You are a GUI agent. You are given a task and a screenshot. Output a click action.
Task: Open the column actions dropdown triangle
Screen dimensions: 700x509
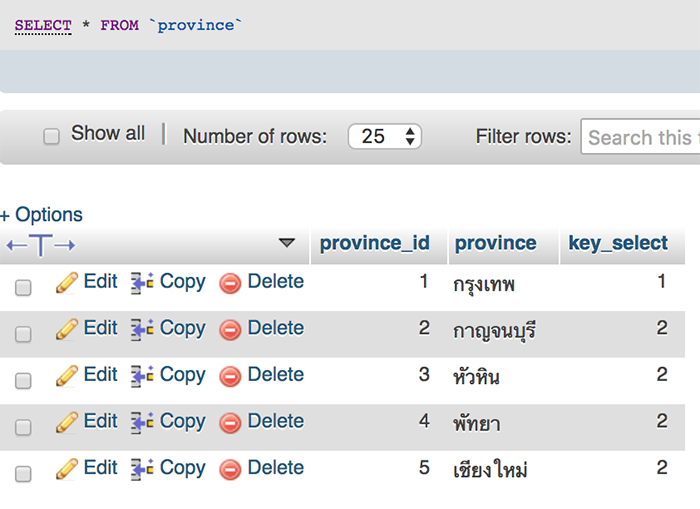[x=287, y=242]
